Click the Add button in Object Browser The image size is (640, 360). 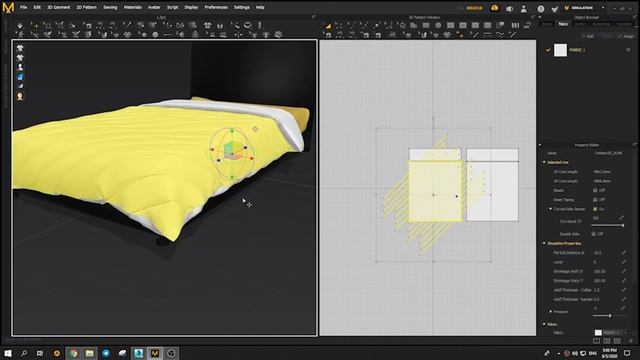click(x=588, y=36)
